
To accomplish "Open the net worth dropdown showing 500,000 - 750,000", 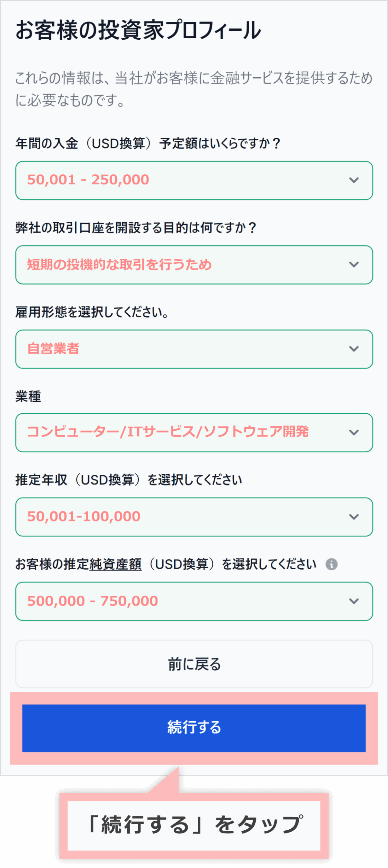I will (x=183, y=601).
